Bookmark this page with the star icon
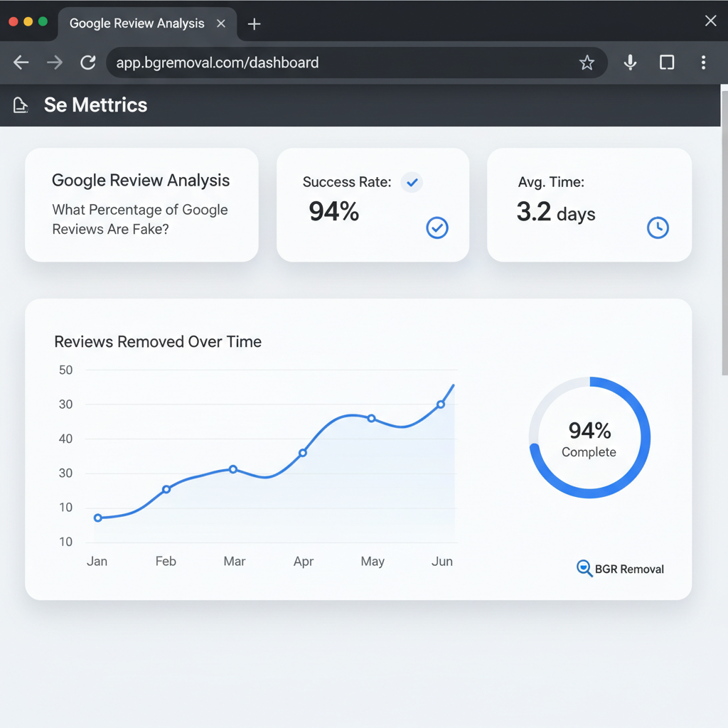Viewport: 728px width, 728px height. 587,63
